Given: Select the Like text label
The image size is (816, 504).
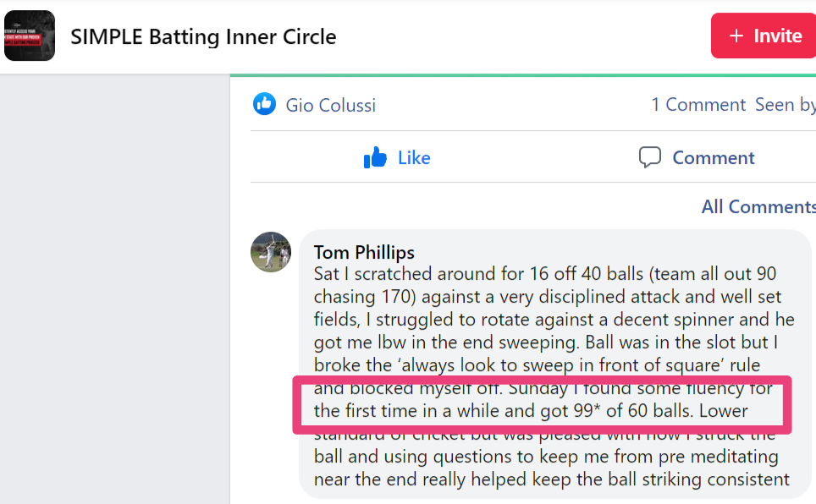Looking at the screenshot, I should click(414, 157).
